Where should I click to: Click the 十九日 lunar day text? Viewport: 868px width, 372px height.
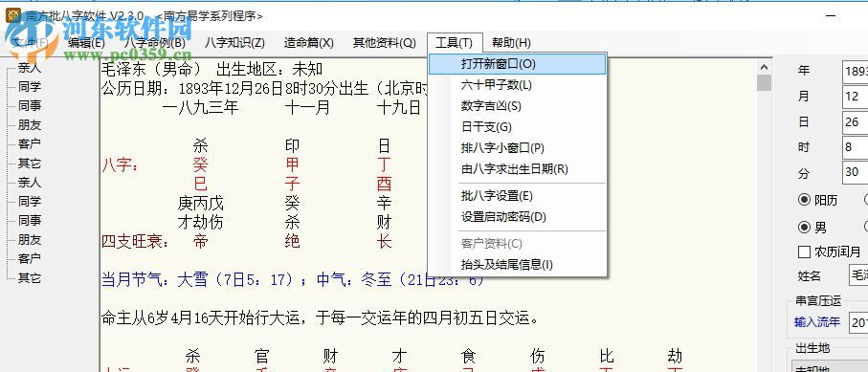398,107
